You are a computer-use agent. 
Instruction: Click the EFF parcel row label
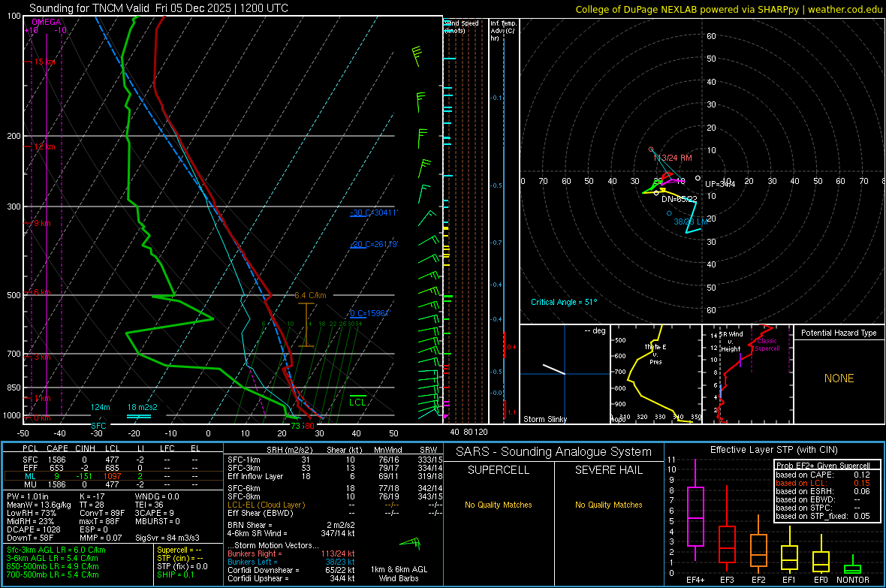tap(30, 468)
